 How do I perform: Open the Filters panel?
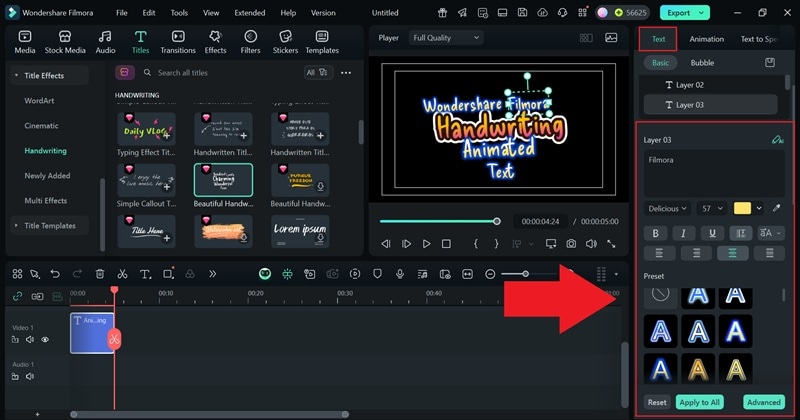(x=250, y=42)
